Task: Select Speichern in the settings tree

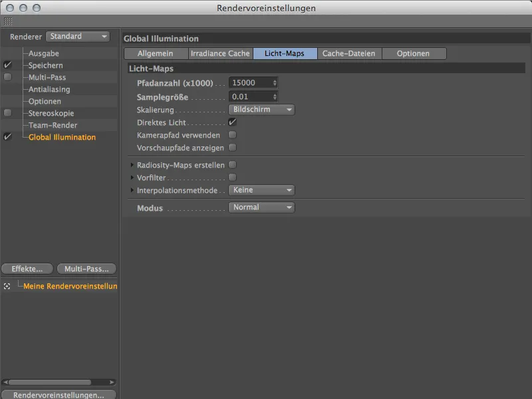Action: click(x=45, y=65)
